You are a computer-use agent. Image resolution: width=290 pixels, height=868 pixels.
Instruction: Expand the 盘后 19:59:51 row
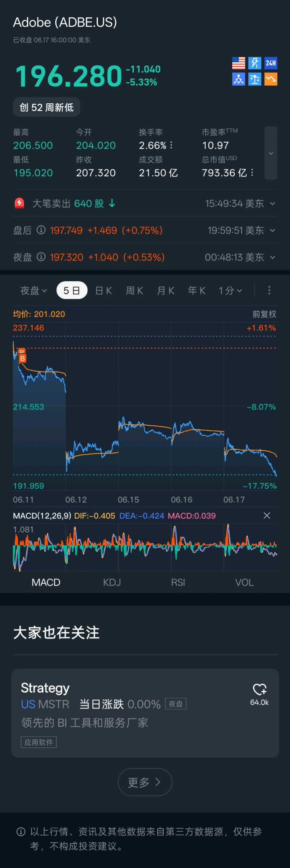point(273,230)
